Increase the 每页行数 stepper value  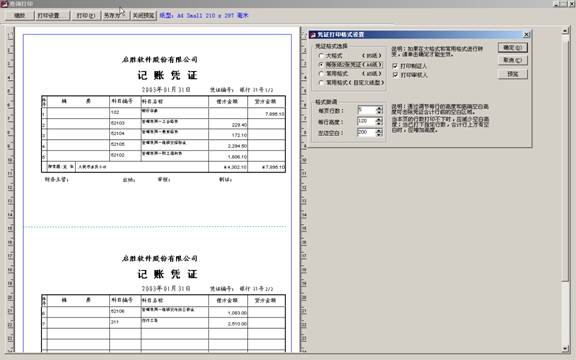pos(379,108)
